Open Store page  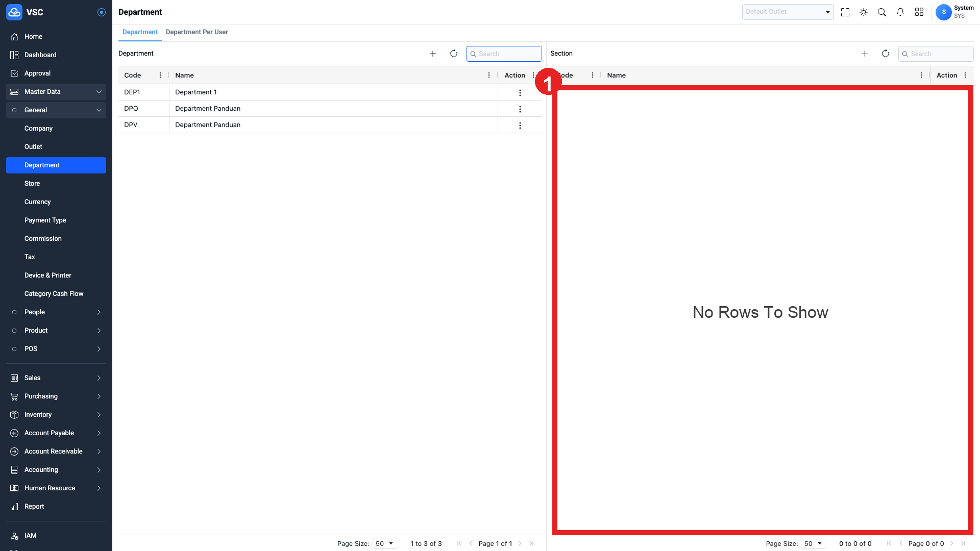(x=56, y=184)
